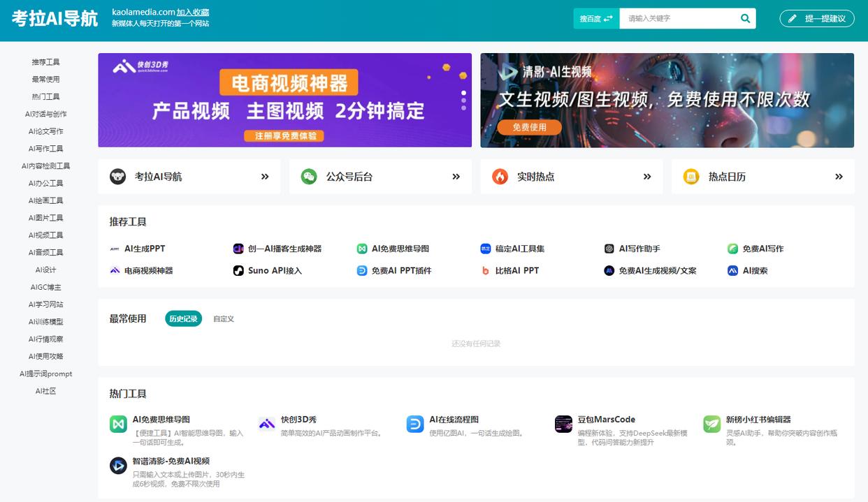The image size is (868, 502).
Task: Open 热门工具 sidebar item
Action: point(46,97)
